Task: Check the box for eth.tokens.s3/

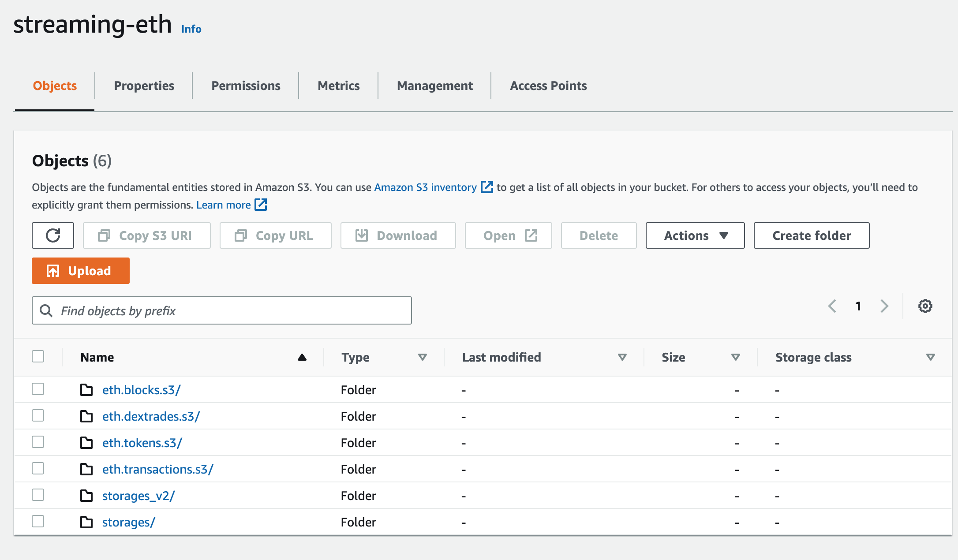Action: (x=38, y=442)
